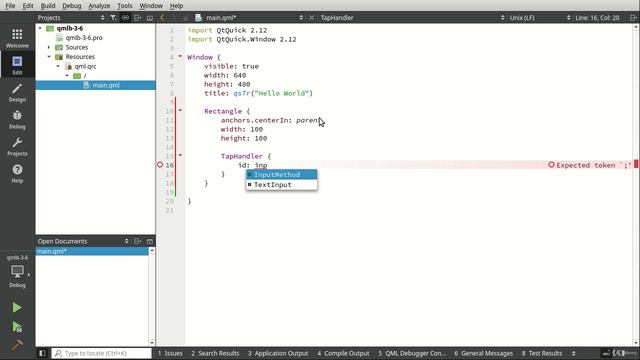Open Help mode in sidebar
The height and width of the screenshot is (360, 640).
(x=17, y=173)
